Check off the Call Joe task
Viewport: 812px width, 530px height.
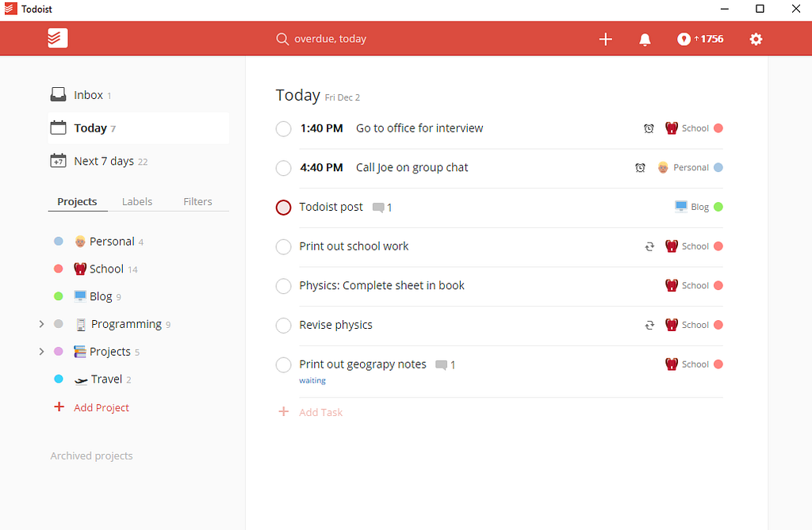click(283, 167)
